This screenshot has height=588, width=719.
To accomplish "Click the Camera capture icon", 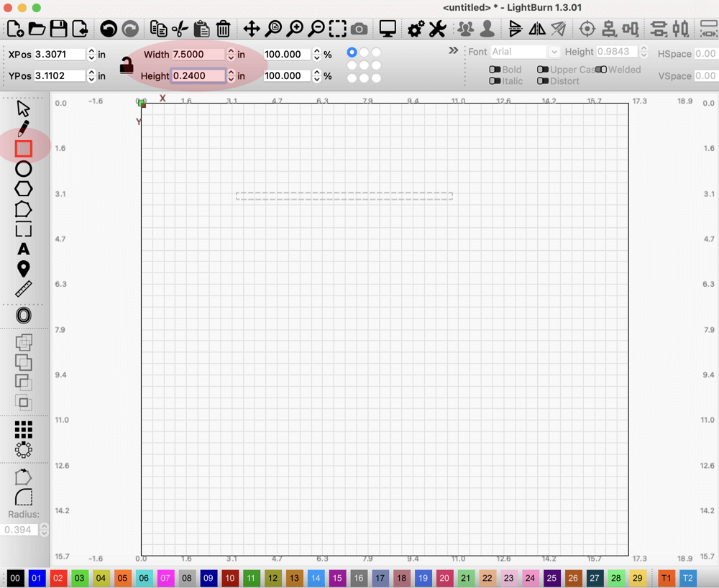I will (359, 29).
